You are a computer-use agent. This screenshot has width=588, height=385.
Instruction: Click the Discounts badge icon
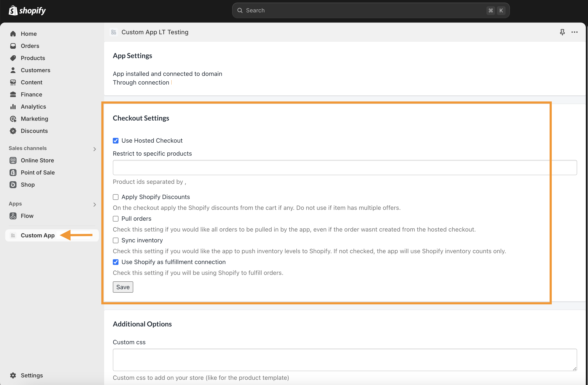13,131
